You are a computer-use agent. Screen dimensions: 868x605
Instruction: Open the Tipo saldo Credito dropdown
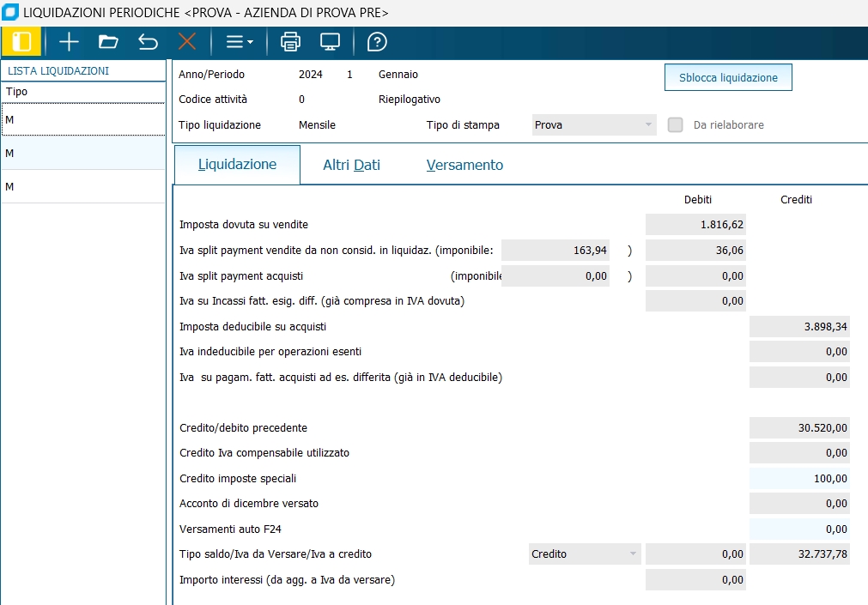tap(585, 554)
